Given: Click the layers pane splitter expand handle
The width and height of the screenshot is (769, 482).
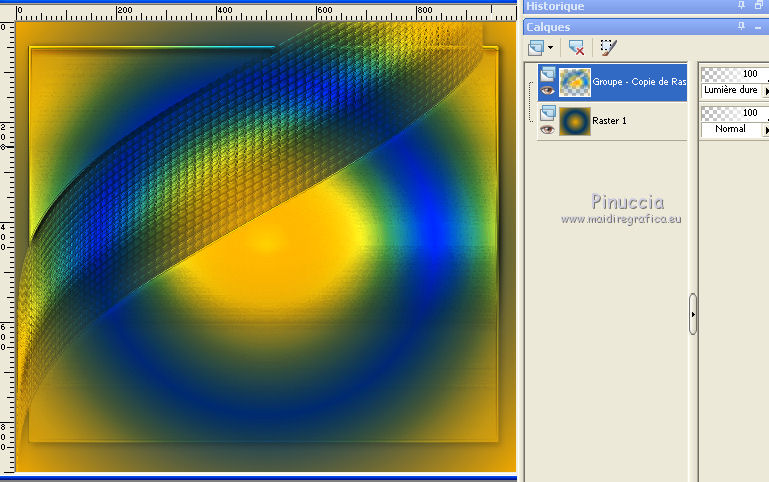Looking at the screenshot, I should pos(692,314).
